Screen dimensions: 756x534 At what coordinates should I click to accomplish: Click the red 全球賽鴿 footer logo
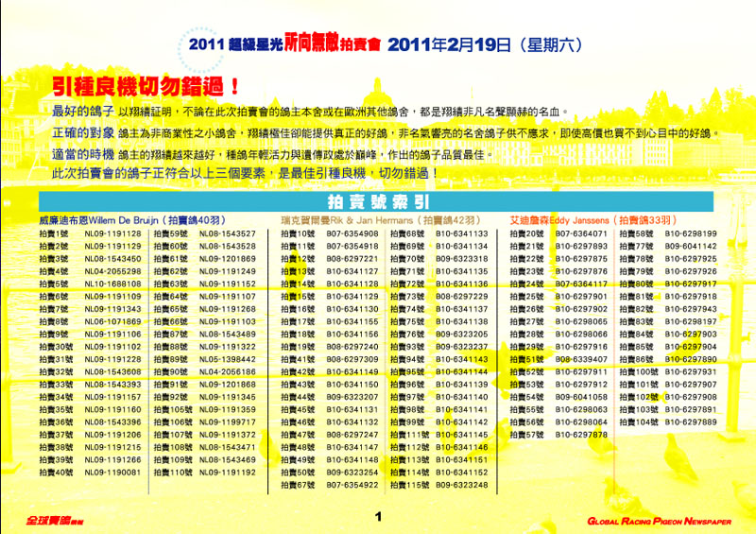coord(55,521)
